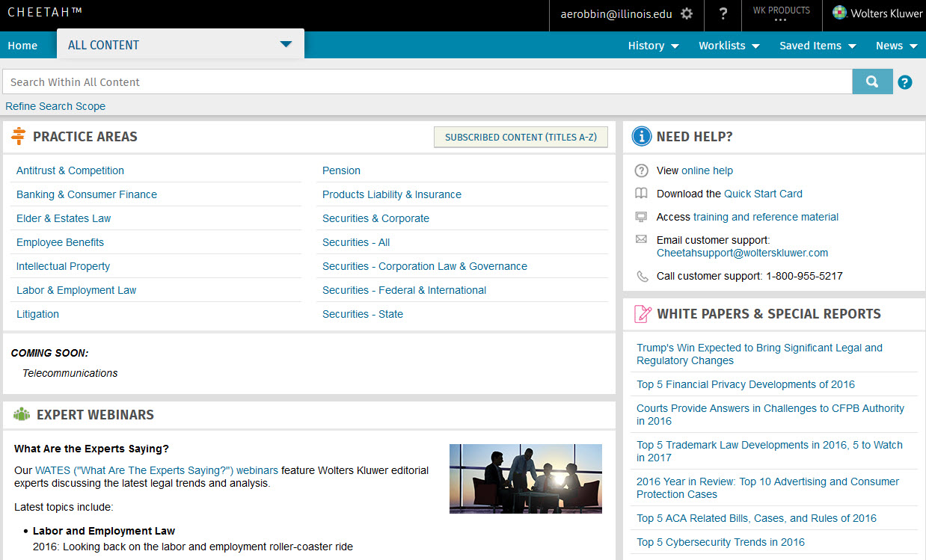926x560 pixels.
Task: Click the Need Help info icon
Action: coord(641,136)
